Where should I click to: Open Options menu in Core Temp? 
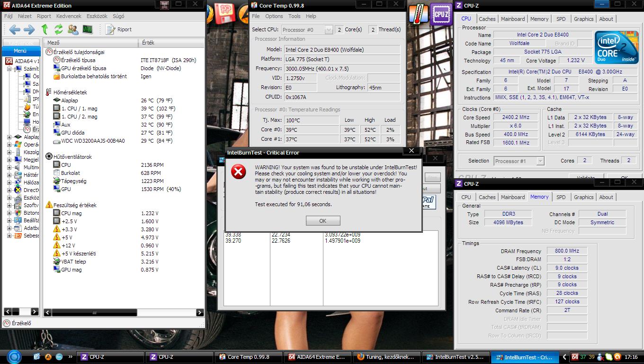274,16
